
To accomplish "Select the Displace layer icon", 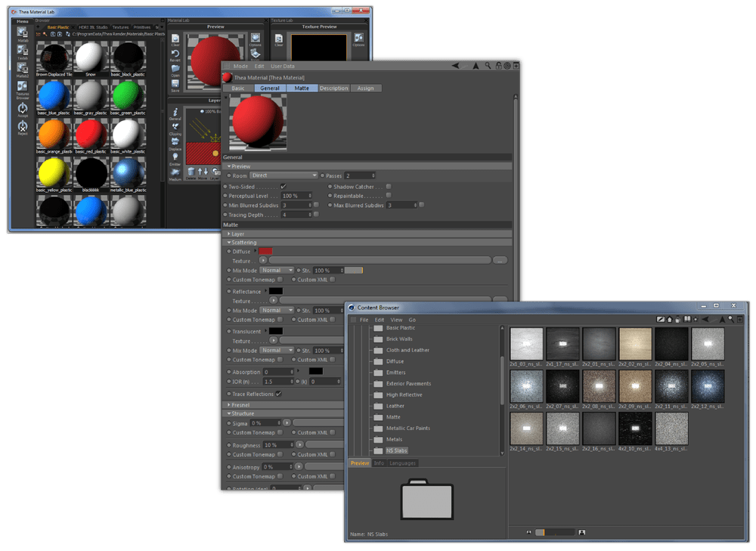I will point(175,142).
